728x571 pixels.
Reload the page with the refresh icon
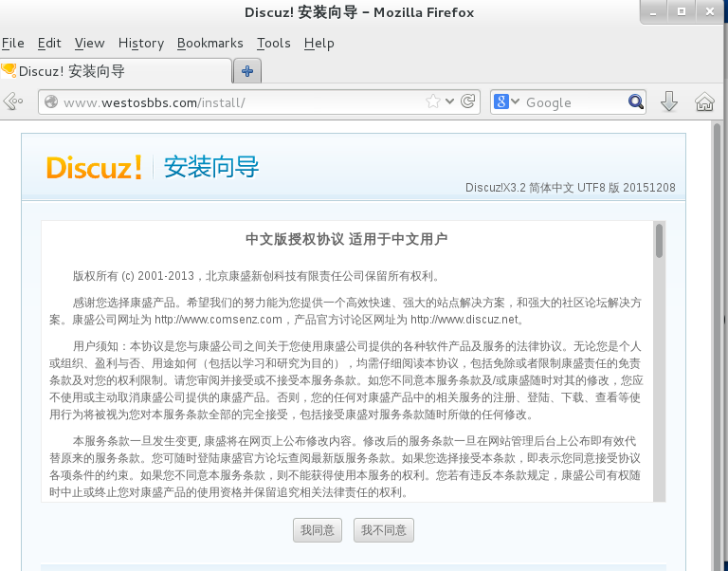tap(467, 101)
